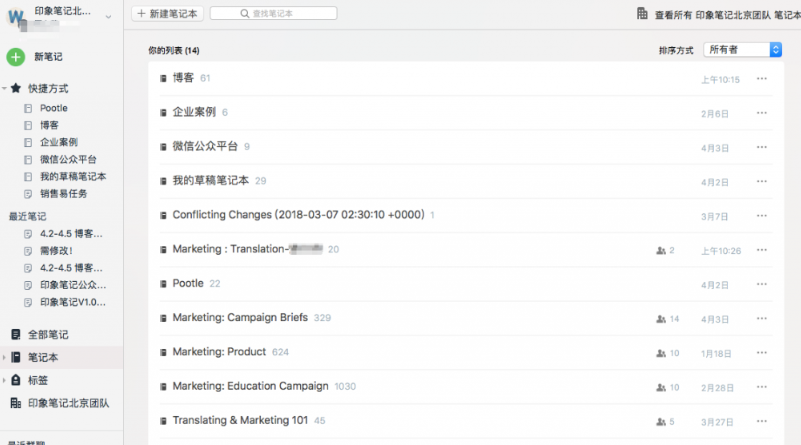Click the building icon at top right

pyautogui.click(x=642, y=13)
